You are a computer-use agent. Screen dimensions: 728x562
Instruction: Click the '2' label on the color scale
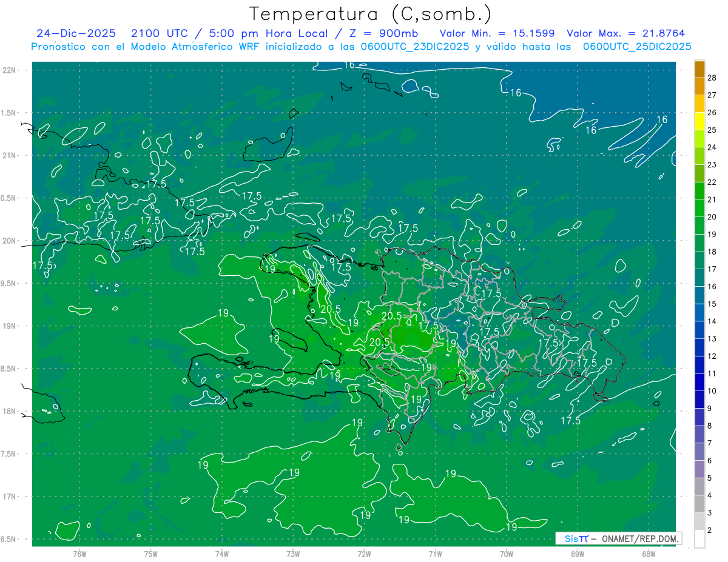[x=710, y=530]
